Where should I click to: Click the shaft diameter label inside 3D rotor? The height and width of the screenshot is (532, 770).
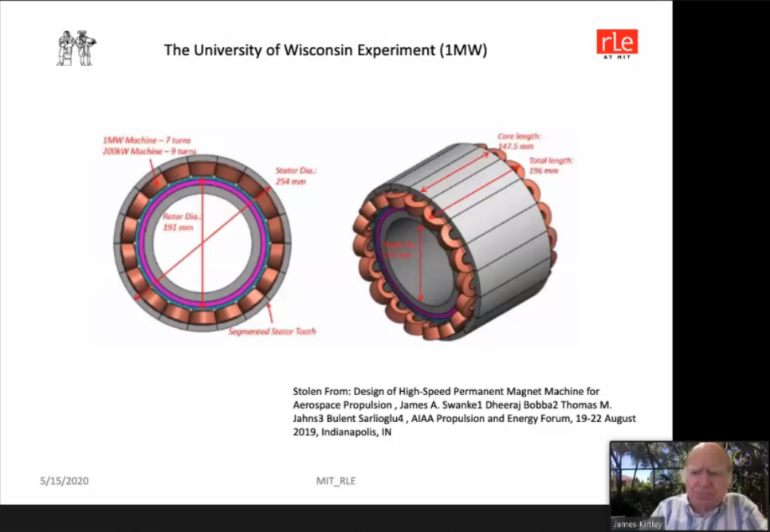[397, 252]
